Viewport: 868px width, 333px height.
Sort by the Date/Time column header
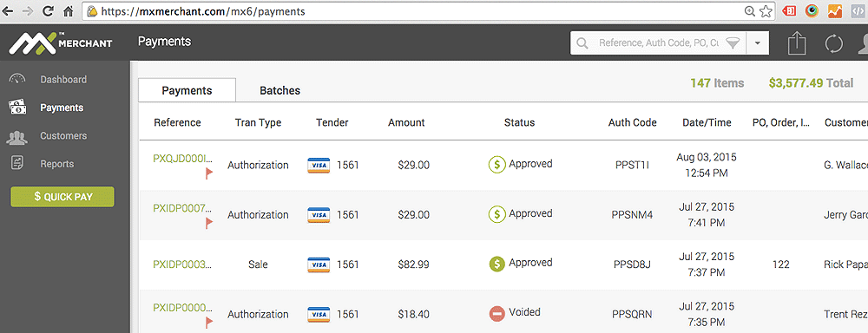707,123
